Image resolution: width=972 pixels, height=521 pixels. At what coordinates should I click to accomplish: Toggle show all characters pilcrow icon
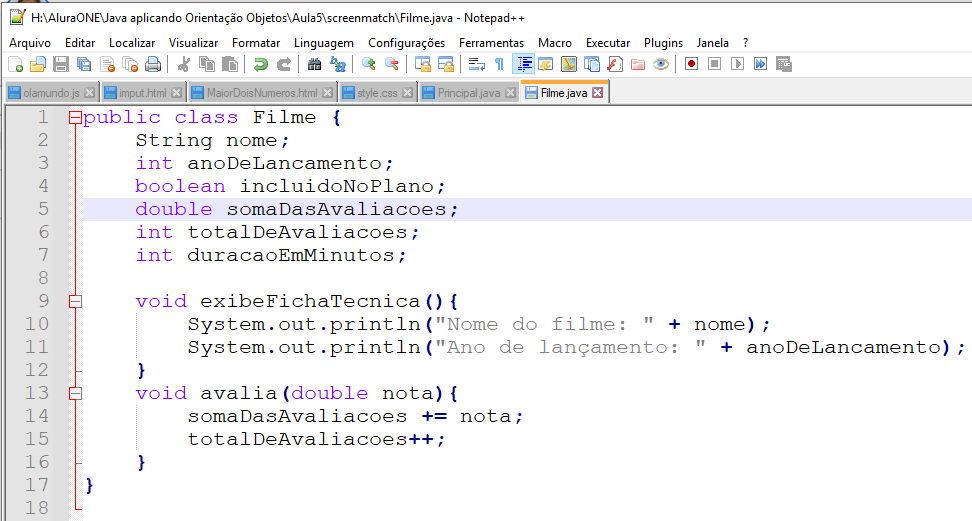(x=500, y=64)
